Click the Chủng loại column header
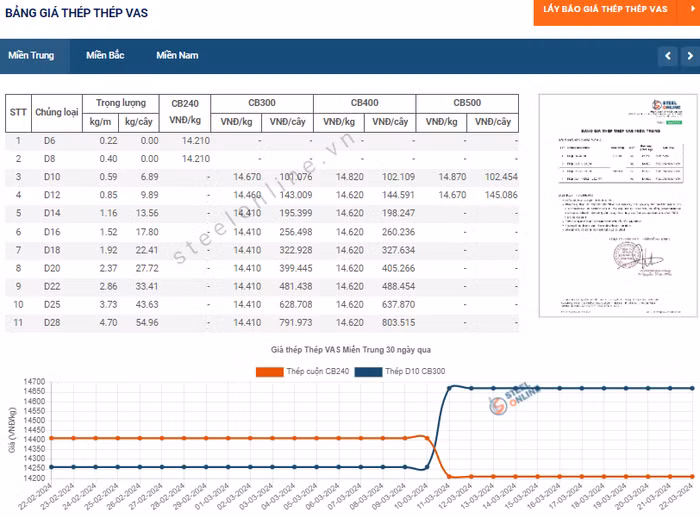Screen dimensions: 700x518 pos(57,112)
